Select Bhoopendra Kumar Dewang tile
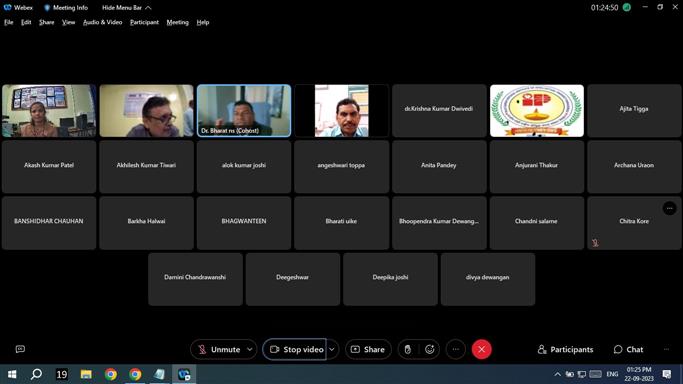683x384 pixels. click(439, 223)
